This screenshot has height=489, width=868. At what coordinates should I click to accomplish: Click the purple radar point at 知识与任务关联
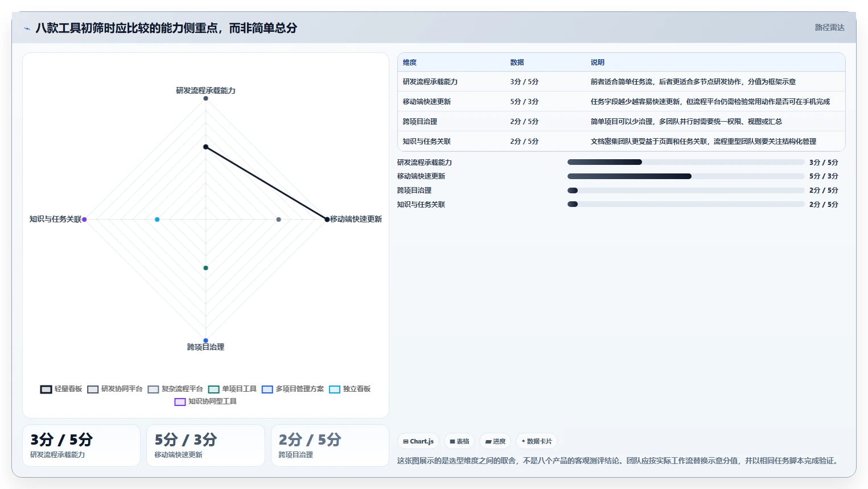tap(84, 219)
